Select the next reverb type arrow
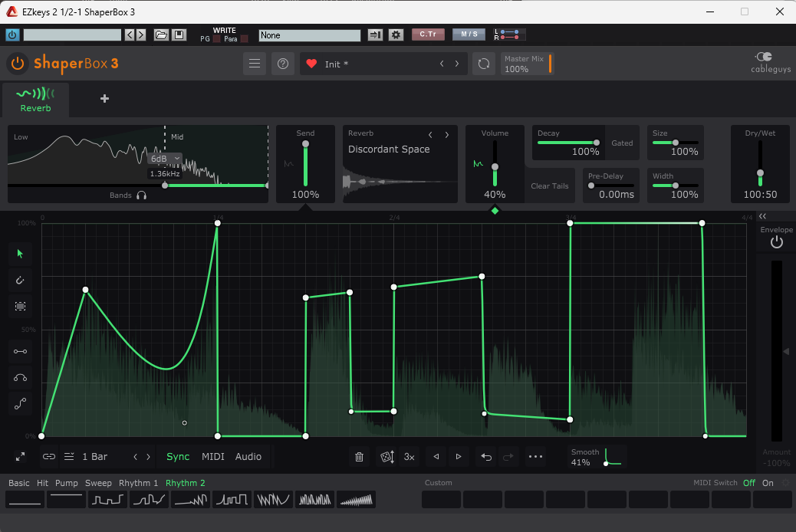 [447, 135]
